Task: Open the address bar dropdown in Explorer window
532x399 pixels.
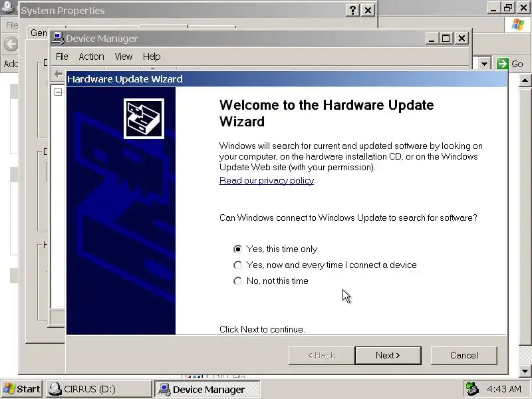Action: pos(484,63)
